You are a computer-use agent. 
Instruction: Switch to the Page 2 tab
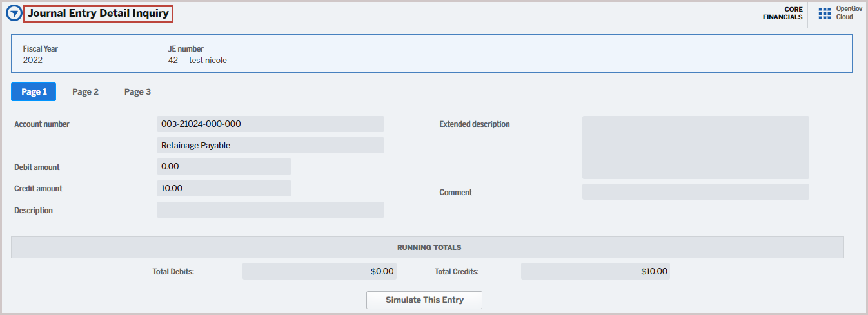pyautogui.click(x=85, y=92)
